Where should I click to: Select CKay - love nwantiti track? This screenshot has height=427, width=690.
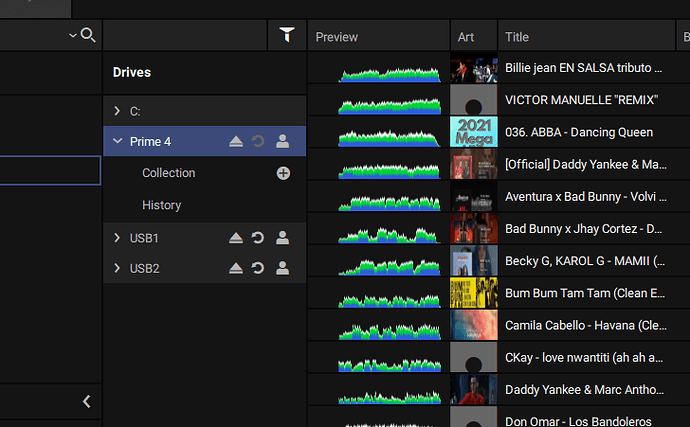[584, 357]
